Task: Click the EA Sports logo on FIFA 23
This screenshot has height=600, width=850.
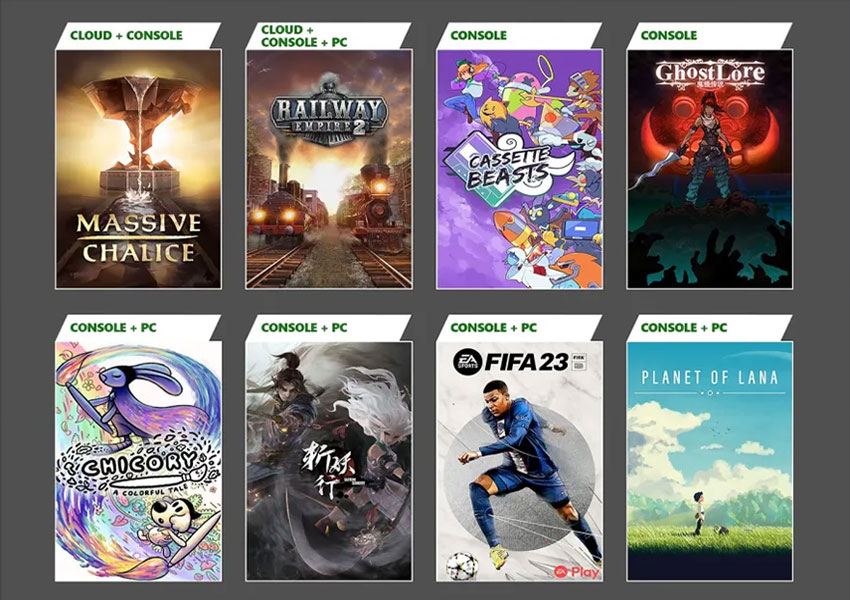Action: [467, 362]
